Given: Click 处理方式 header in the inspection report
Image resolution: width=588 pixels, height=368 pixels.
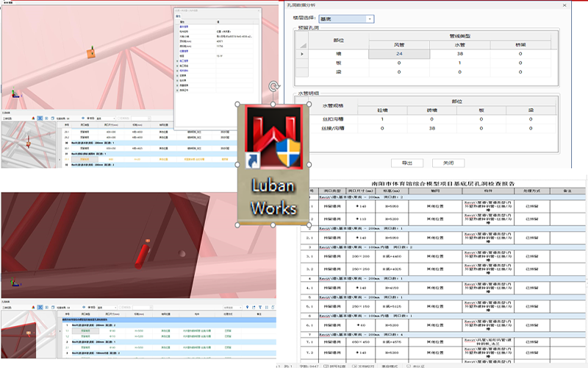Looking at the screenshot, I should click(531, 191).
